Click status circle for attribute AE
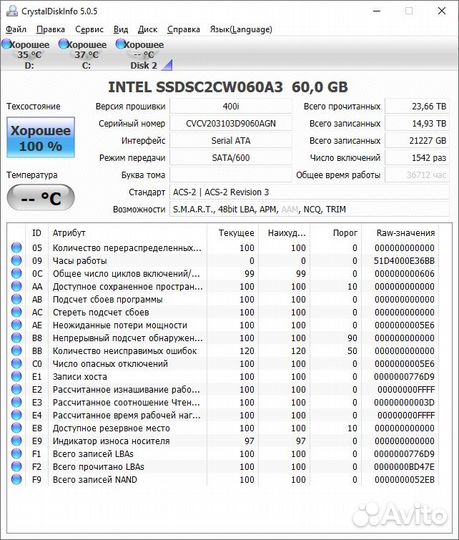459x540 pixels. click(x=16, y=325)
